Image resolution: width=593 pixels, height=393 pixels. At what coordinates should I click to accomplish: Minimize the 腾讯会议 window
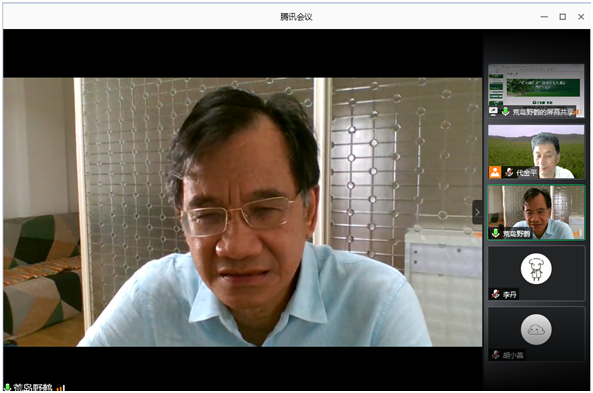coord(544,17)
